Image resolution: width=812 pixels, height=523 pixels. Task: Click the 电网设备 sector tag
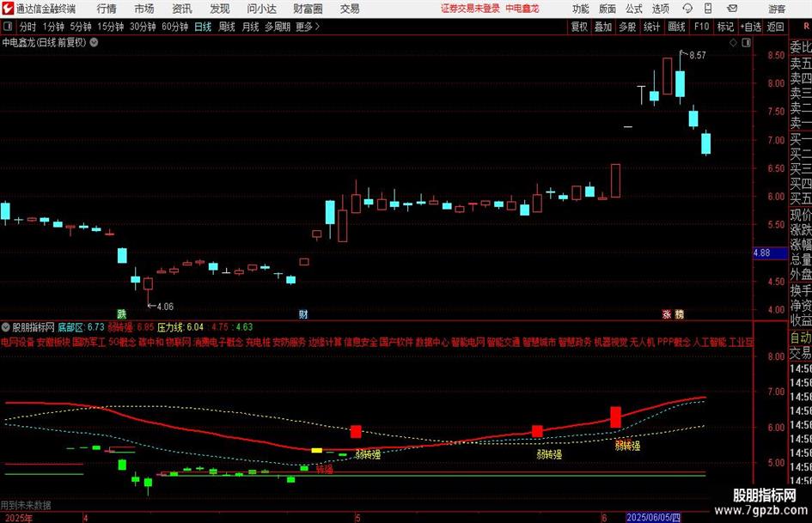pos(17,343)
